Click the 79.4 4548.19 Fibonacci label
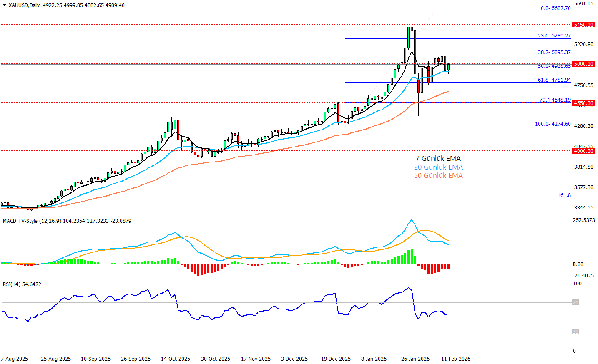Image resolution: width=598 pixels, height=364 pixels. 555,100
